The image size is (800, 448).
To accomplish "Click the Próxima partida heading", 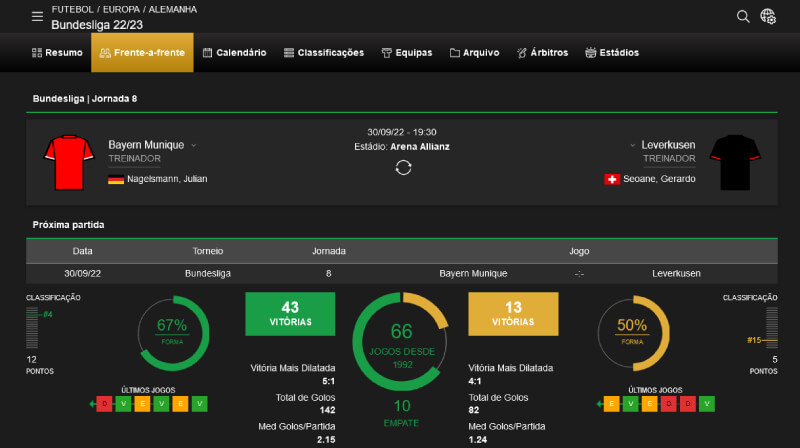I will pos(68,225).
